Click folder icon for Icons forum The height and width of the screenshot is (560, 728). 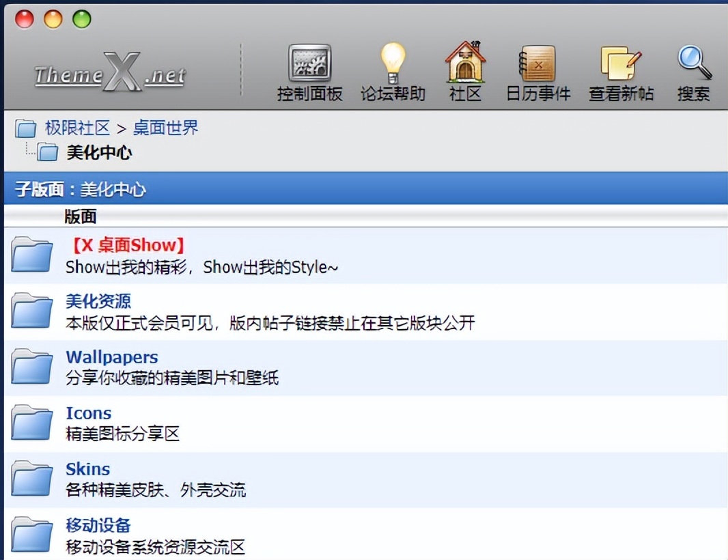click(31, 423)
